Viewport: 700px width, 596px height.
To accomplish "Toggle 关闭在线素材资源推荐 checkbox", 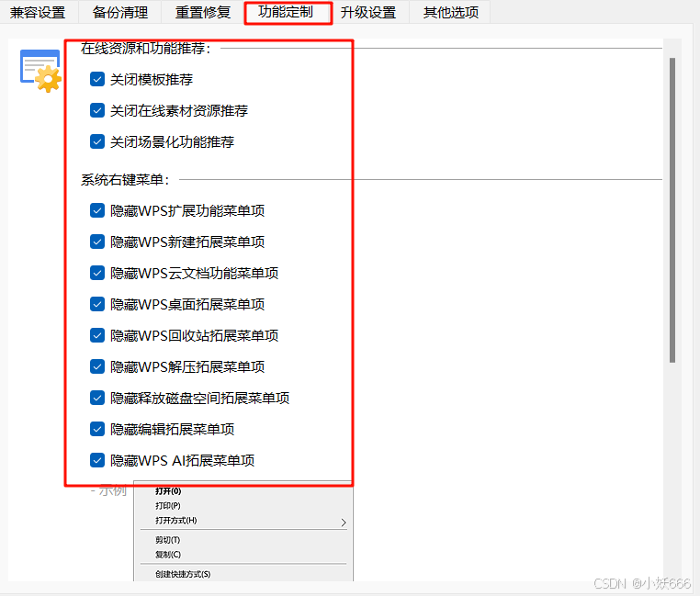I will (x=97, y=110).
